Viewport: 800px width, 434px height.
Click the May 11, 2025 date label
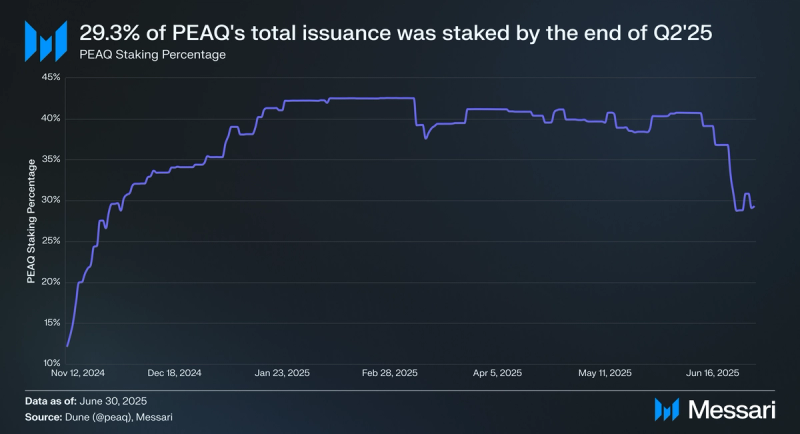coord(605,373)
